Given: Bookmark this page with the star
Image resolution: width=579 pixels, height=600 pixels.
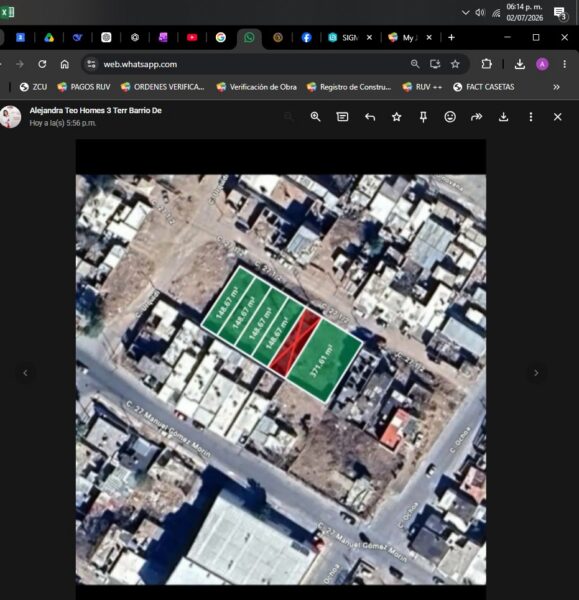Looking at the screenshot, I should click(455, 64).
